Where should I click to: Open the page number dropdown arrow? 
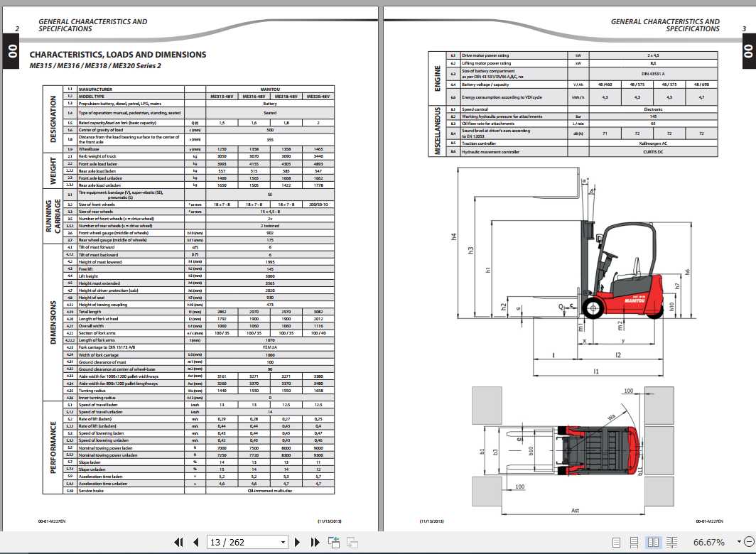pyautogui.click(x=283, y=542)
